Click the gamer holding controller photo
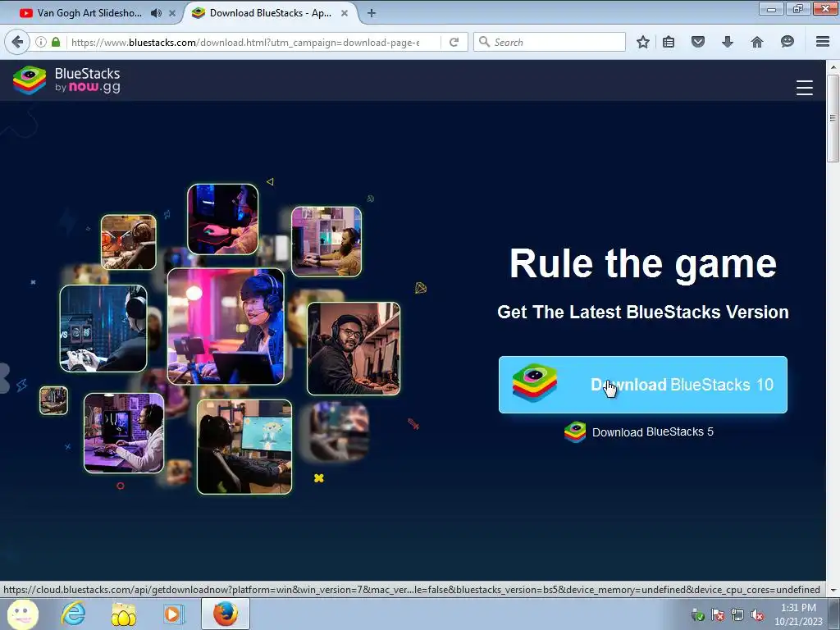840x630 pixels. (x=103, y=328)
